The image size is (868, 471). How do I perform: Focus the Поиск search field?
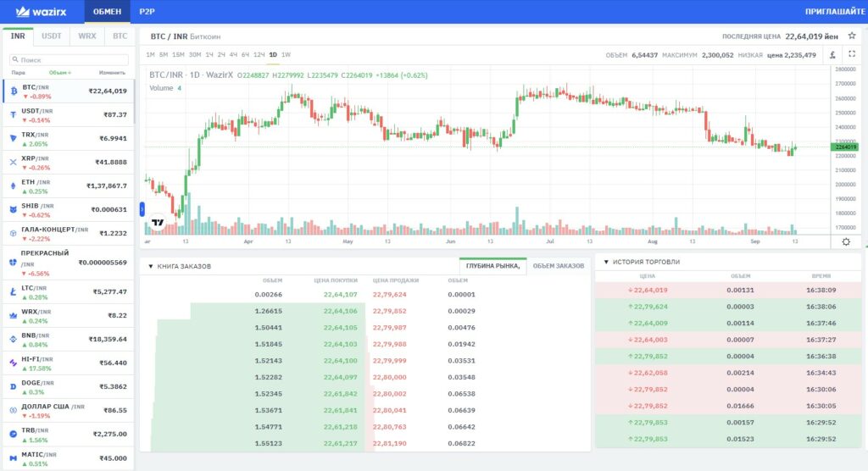(70, 59)
